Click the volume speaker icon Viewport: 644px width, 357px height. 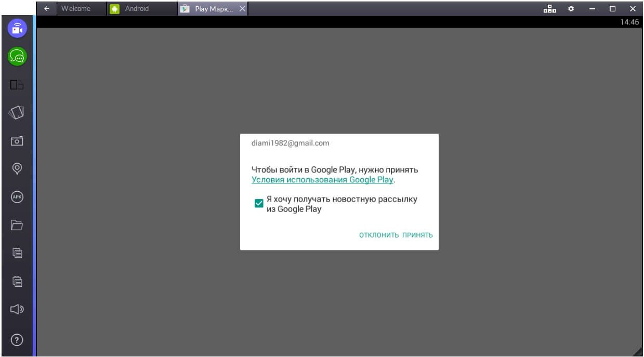coord(17,310)
